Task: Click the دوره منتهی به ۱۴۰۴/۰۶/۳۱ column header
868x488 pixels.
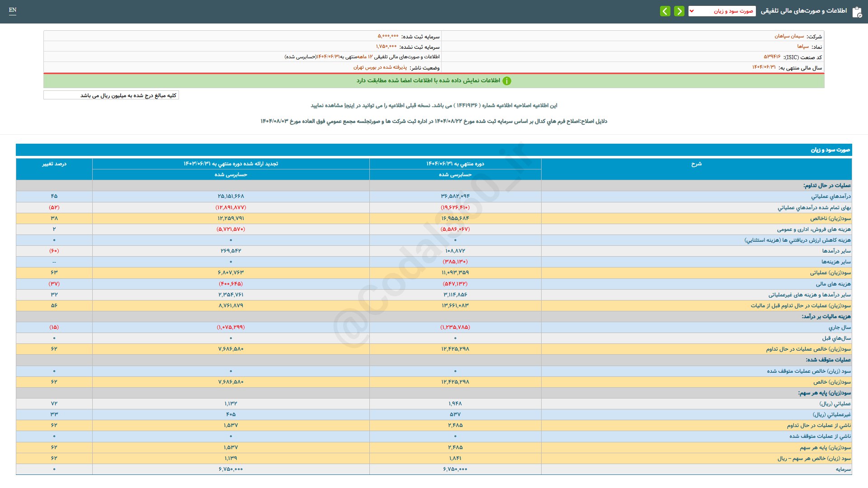Action: pyautogui.click(x=455, y=164)
